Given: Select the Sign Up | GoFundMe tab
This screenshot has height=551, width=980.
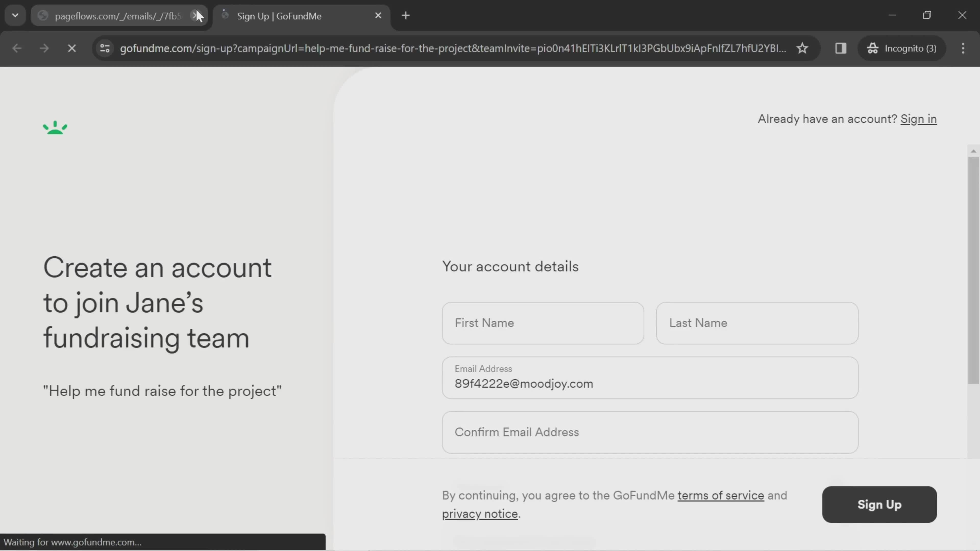Looking at the screenshot, I should [x=301, y=16].
